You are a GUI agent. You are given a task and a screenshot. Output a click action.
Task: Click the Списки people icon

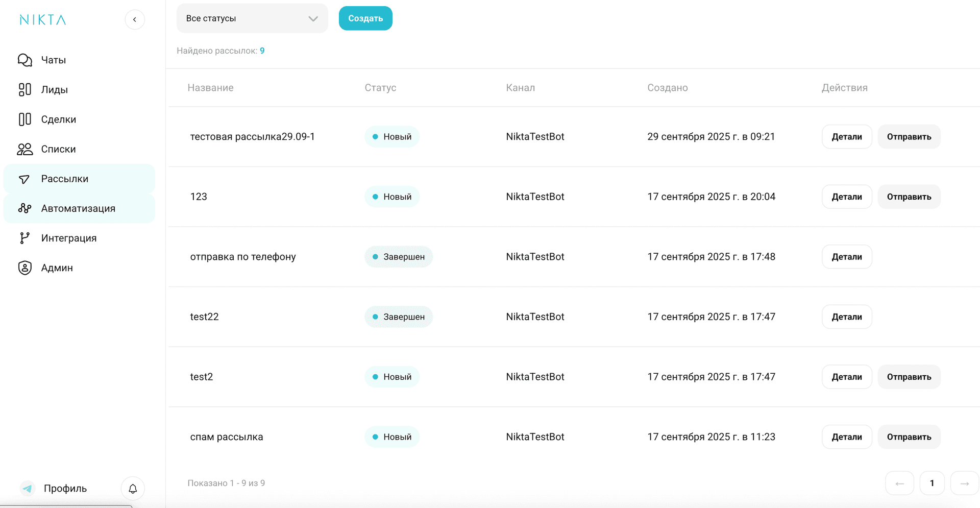[24, 149]
